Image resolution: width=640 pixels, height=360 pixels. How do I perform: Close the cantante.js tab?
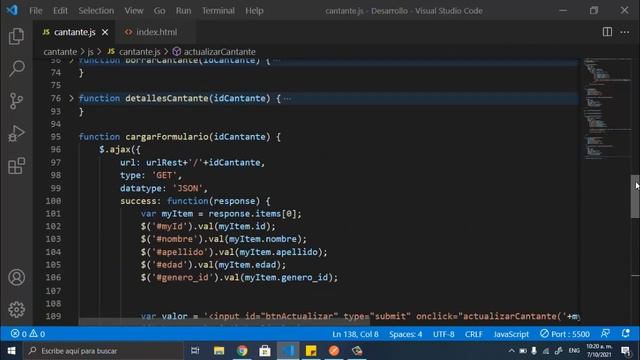pos(105,32)
